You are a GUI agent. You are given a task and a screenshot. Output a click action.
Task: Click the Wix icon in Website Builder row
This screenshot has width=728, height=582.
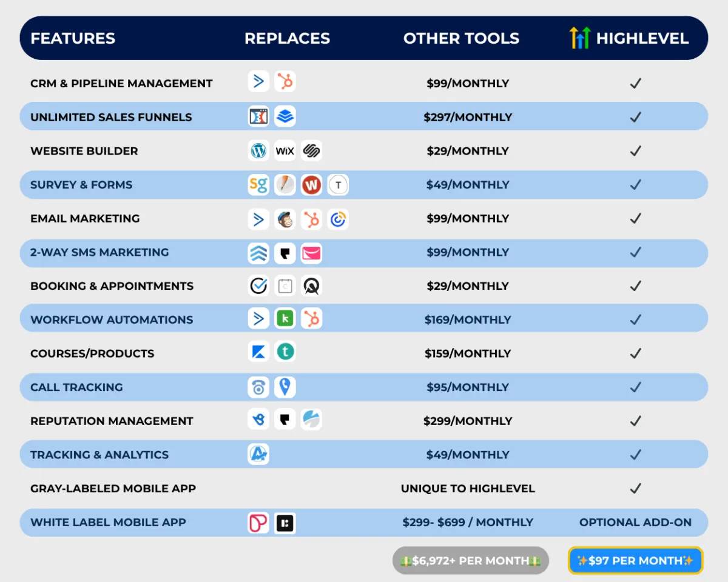(x=285, y=150)
